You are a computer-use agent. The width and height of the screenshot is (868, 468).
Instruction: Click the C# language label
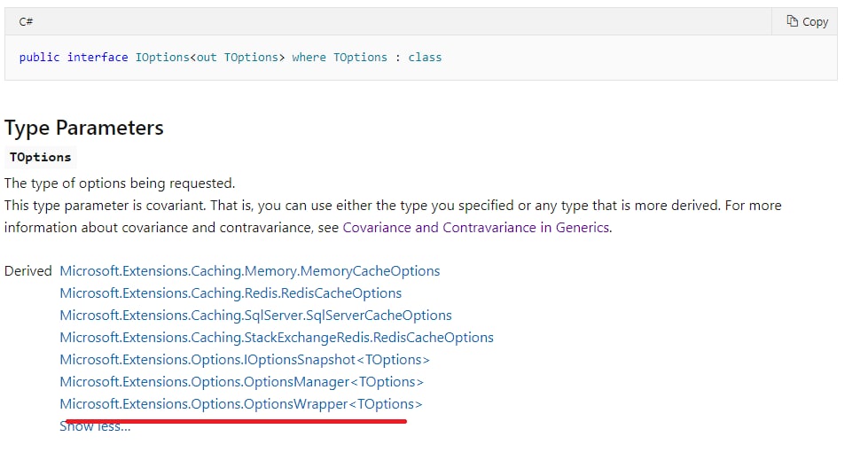pyautogui.click(x=26, y=21)
